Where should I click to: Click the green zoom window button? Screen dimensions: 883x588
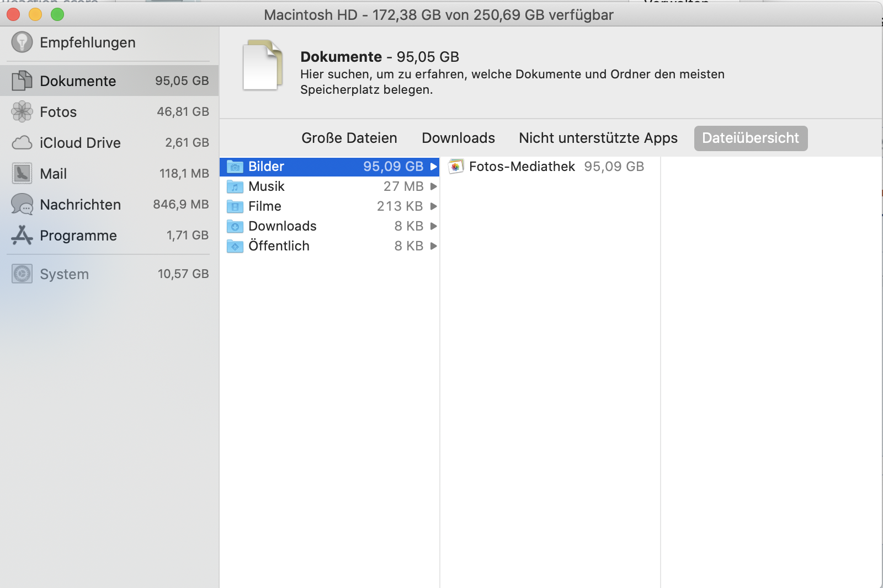point(57,14)
